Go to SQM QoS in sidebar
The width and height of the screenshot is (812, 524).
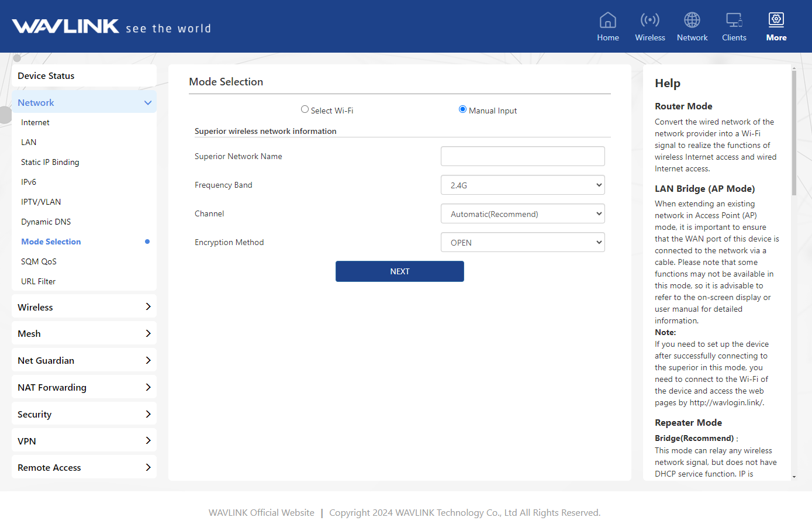click(x=39, y=261)
